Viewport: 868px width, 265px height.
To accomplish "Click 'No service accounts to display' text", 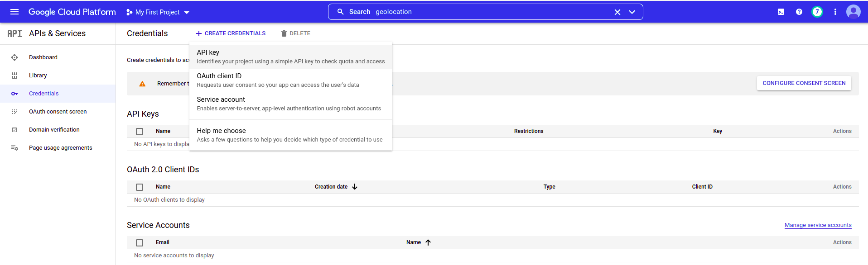I will point(174,256).
